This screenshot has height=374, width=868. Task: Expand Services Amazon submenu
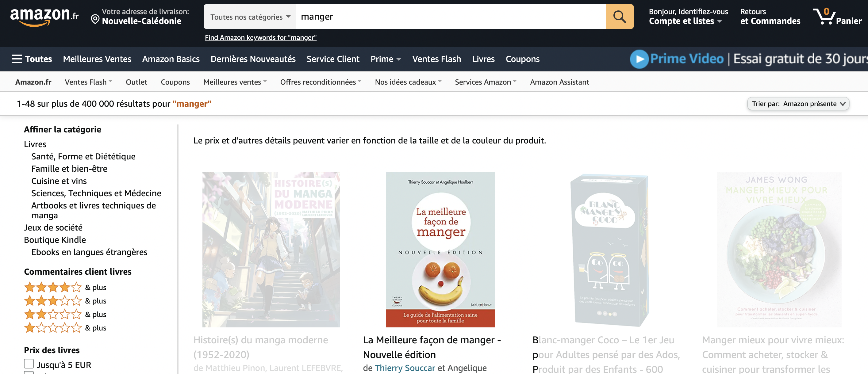(485, 82)
